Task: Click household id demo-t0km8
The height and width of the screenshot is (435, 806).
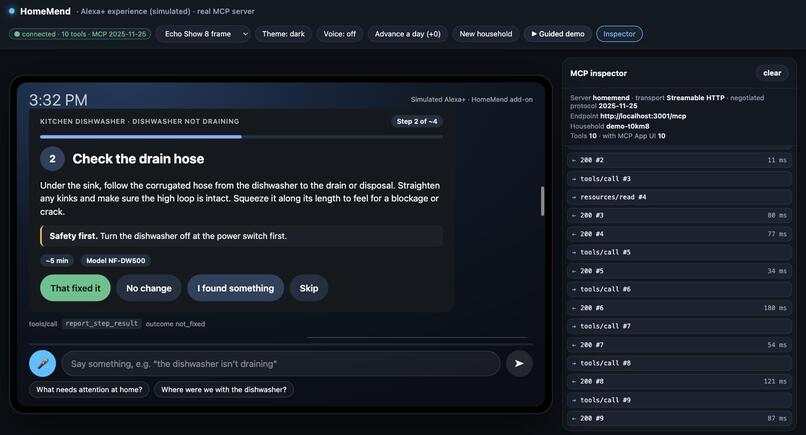Action: (628, 126)
